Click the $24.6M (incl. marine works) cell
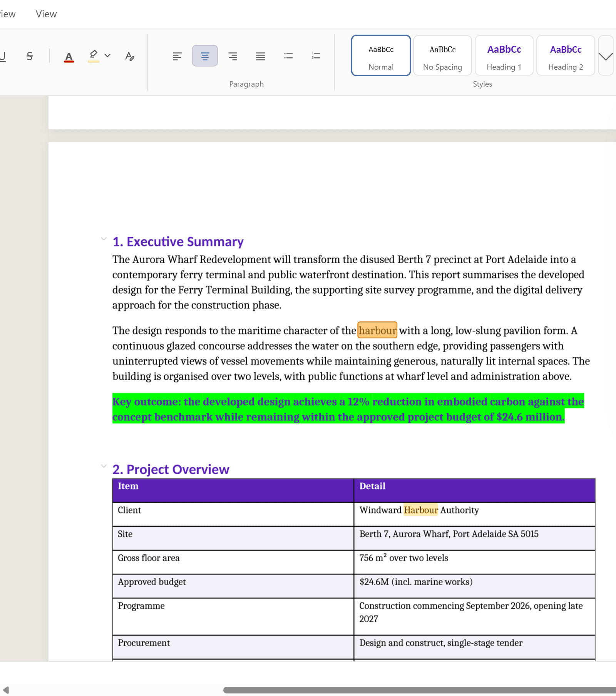Viewport: 616px width, 696px height. tap(474, 586)
